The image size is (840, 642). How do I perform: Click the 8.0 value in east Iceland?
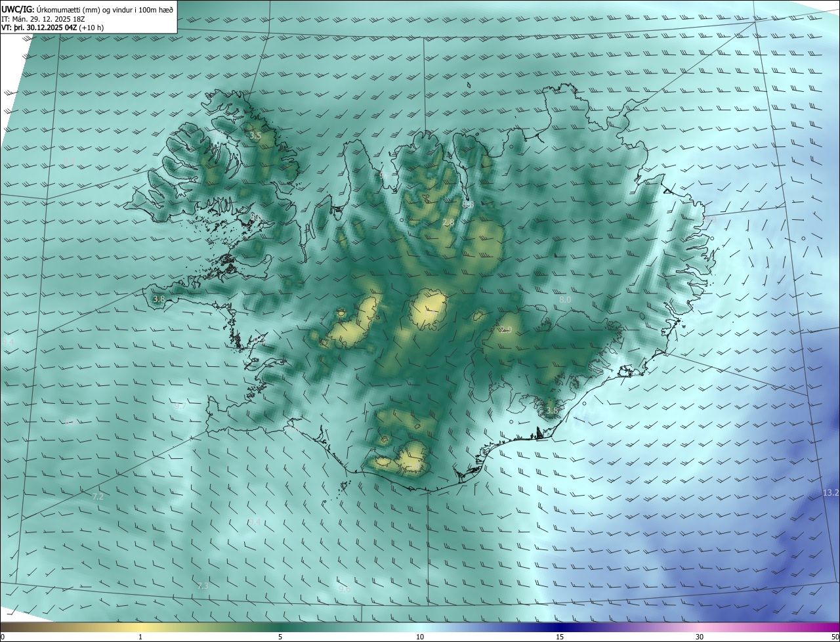[x=564, y=299]
